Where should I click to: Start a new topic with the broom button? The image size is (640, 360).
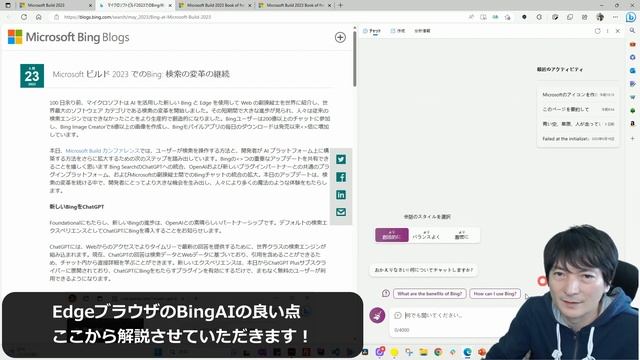[x=377, y=315]
